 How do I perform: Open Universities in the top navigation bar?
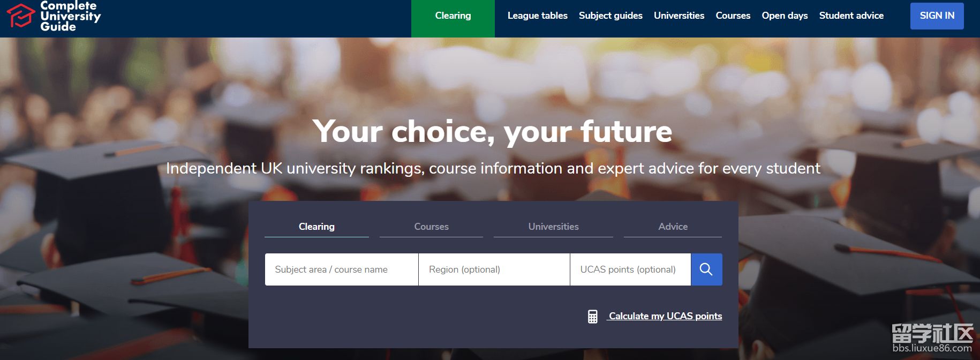[x=679, y=16]
